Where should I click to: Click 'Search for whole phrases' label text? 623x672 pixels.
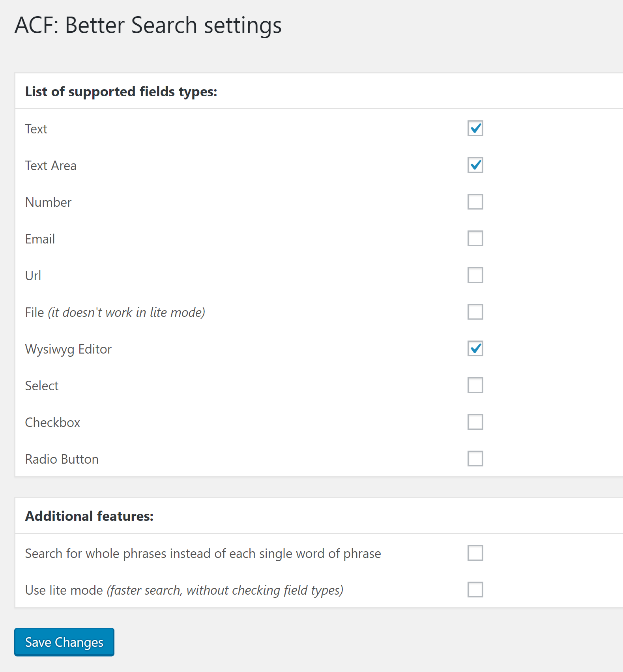203,554
